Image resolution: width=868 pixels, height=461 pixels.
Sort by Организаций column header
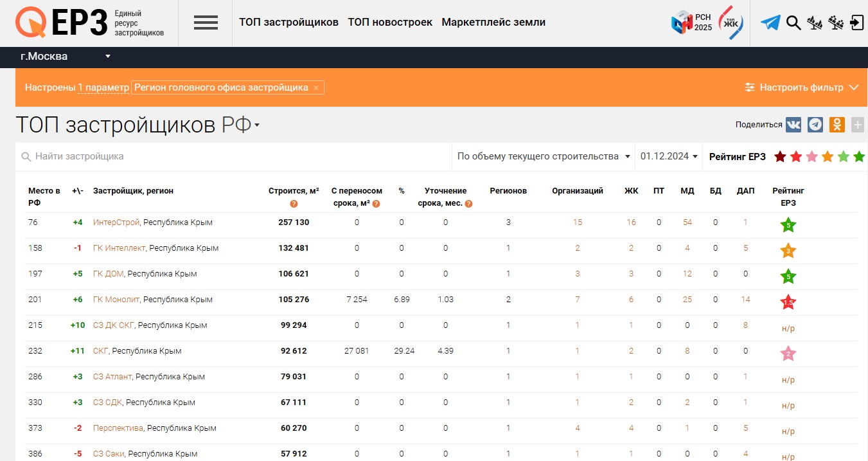click(578, 191)
